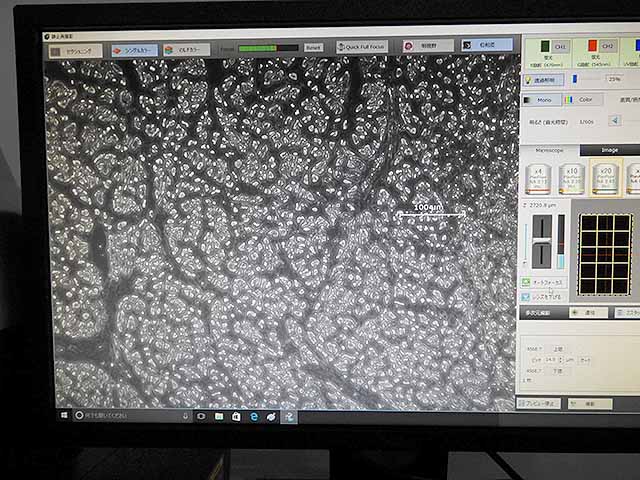This screenshot has width=640, height=480.
Task: Click the green Auto Focus button
Action: tap(543, 282)
